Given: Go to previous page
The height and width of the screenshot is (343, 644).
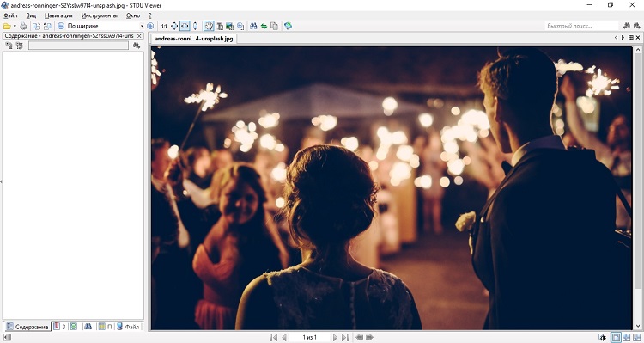Looking at the screenshot, I should click(x=284, y=338).
